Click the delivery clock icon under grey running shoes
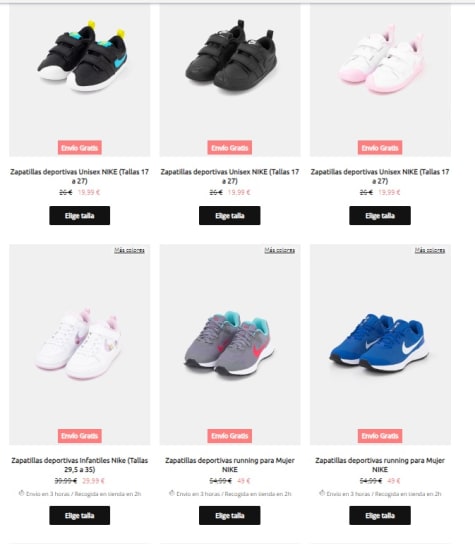Image resolution: width=475 pixels, height=544 pixels. [171, 493]
